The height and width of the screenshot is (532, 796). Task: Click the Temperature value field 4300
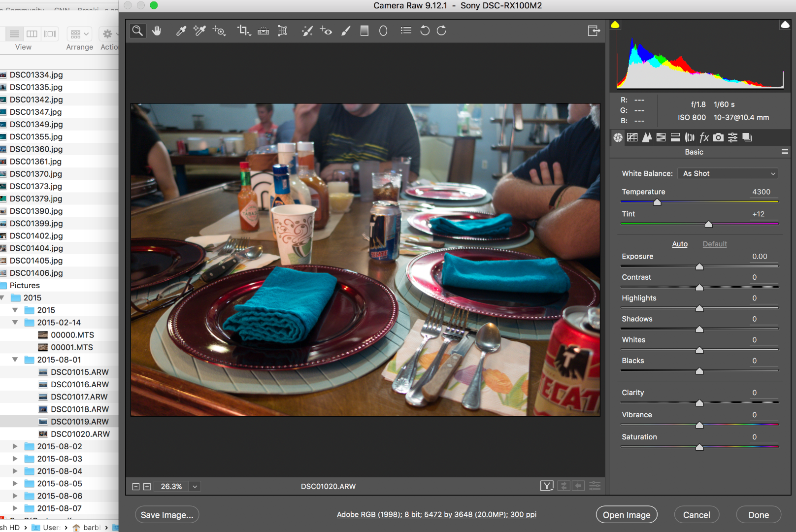click(x=762, y=192)
